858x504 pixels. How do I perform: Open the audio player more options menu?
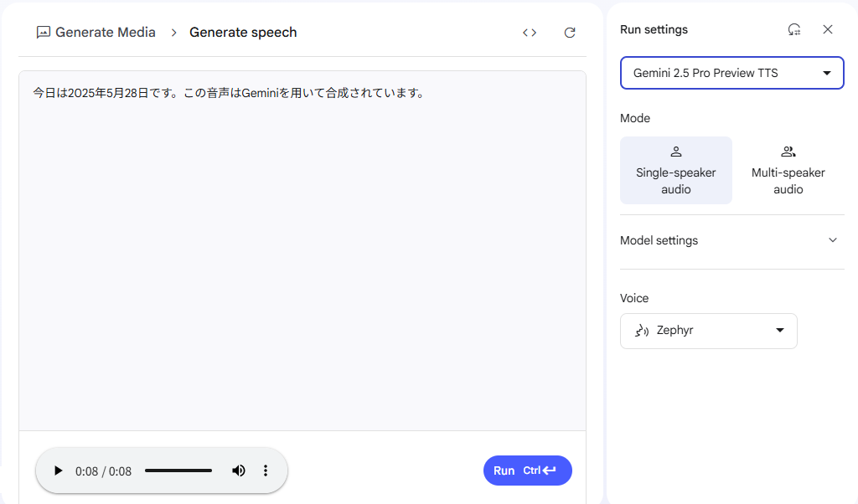[266, 471]
